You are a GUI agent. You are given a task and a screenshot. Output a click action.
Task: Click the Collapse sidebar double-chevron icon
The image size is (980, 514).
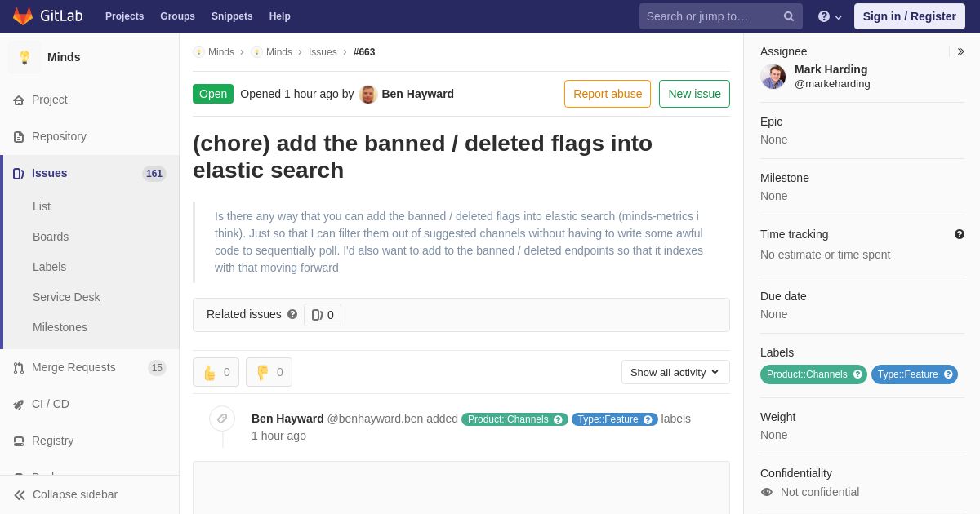point(20,495)
